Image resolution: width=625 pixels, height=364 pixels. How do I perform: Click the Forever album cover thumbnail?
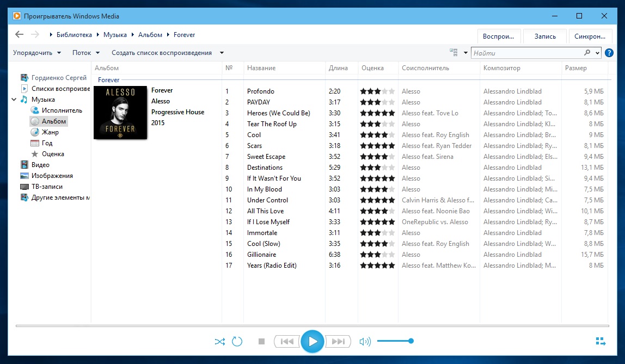click(120, 113)
